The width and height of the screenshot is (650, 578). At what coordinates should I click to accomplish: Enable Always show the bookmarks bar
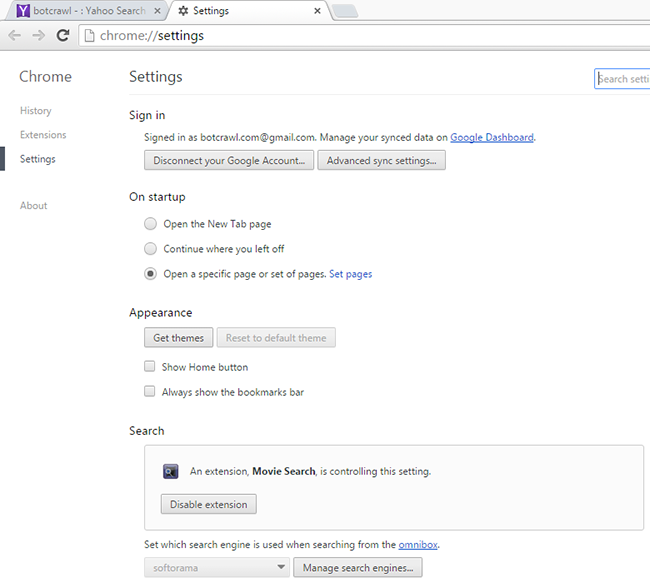149,391
